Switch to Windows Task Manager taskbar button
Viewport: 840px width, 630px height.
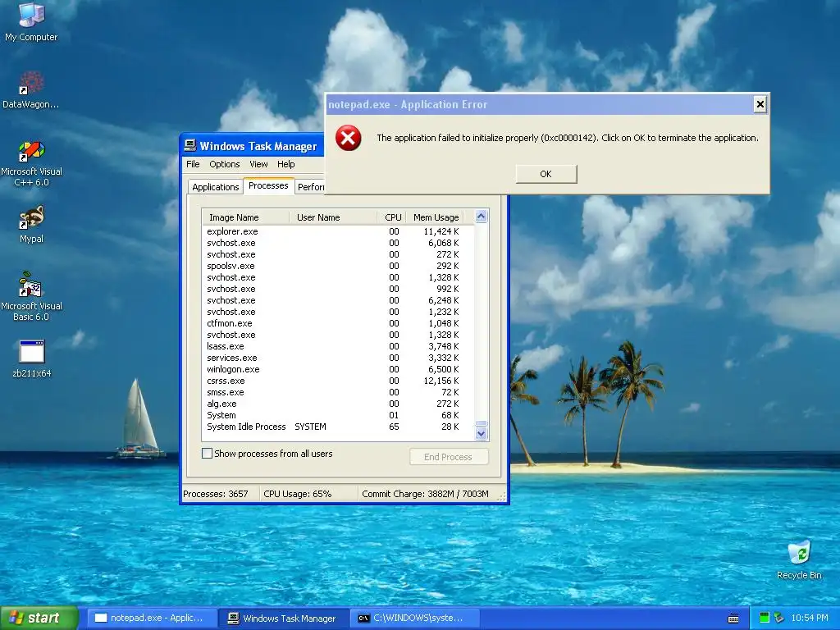coord(285,618)
